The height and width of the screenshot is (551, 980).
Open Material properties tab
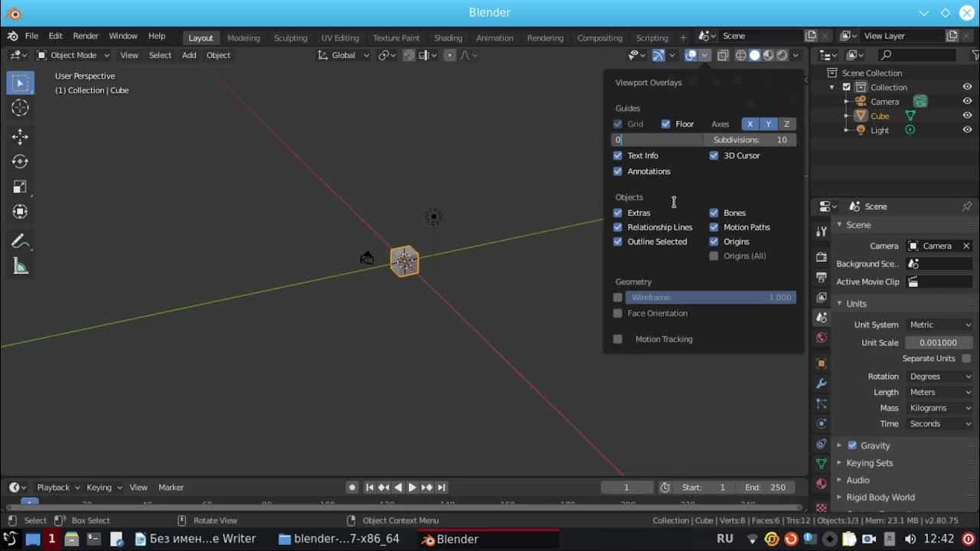(822, 484)
